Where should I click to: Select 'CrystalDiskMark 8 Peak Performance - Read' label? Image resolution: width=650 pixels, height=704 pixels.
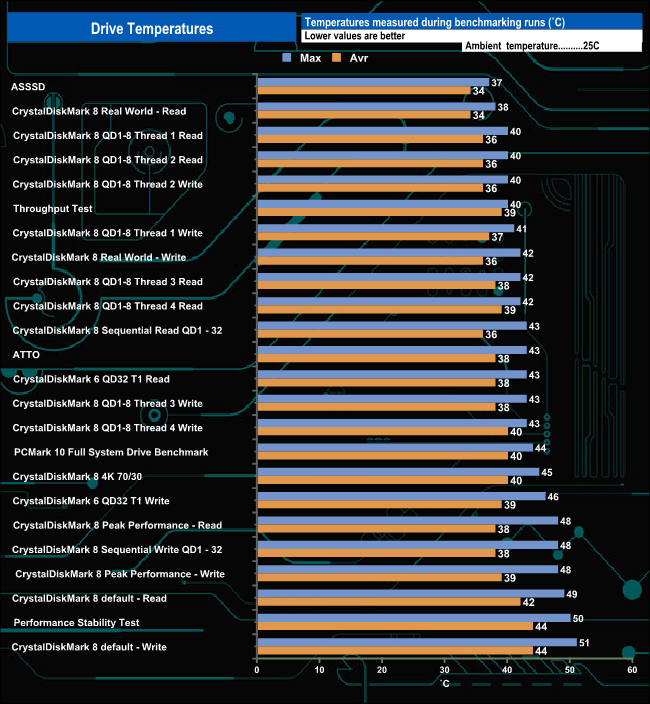coord(117,525)
